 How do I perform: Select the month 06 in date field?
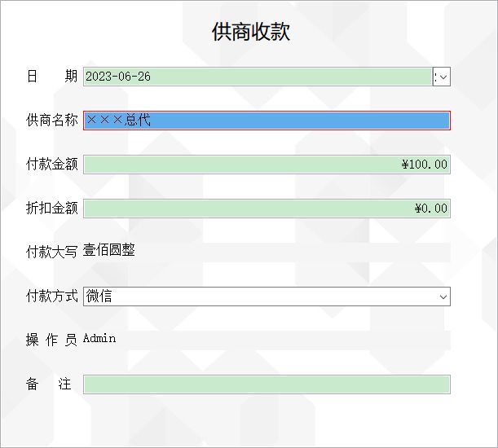click(x=124, y=77)
